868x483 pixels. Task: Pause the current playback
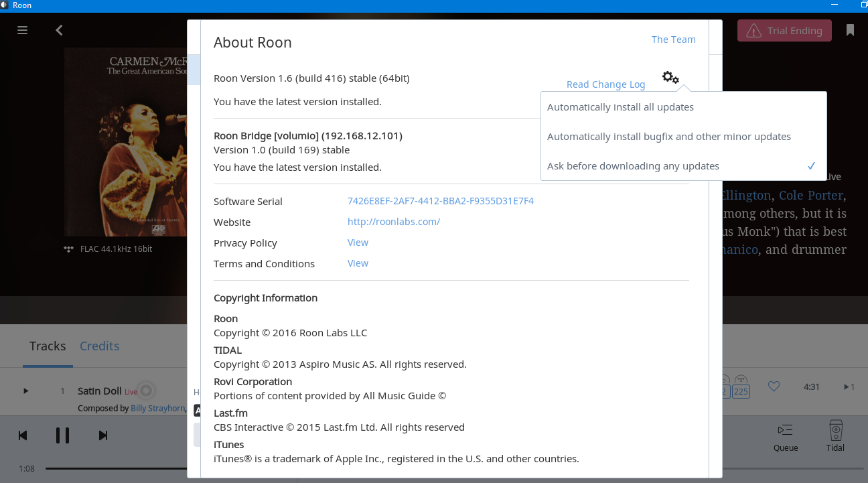[62, 435]
